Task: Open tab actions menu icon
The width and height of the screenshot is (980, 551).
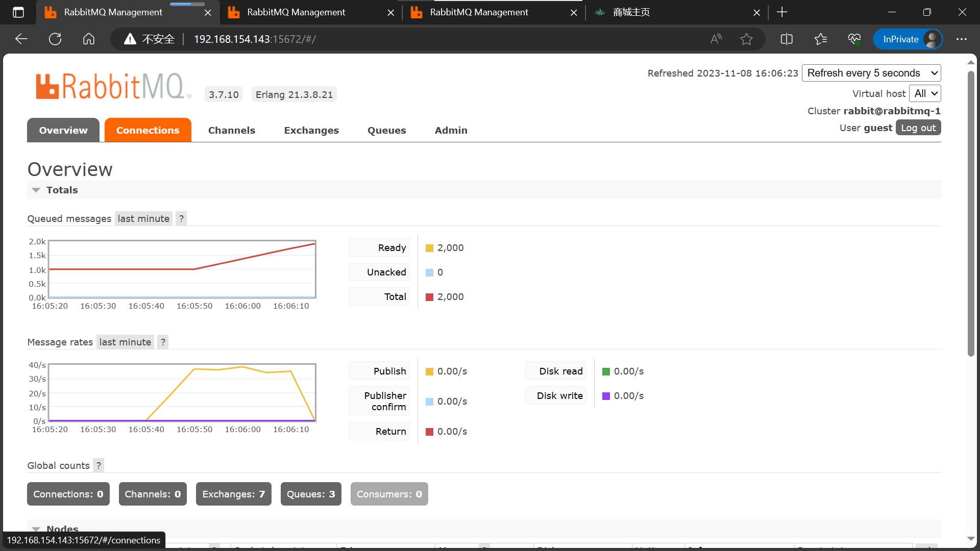Action: point(18,12)
